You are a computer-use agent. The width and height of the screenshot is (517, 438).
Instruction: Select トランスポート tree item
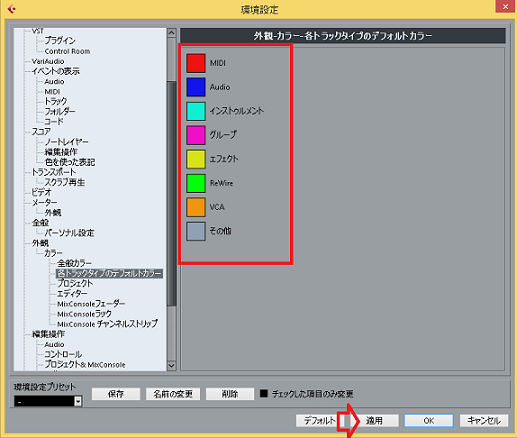click(54, 172)
